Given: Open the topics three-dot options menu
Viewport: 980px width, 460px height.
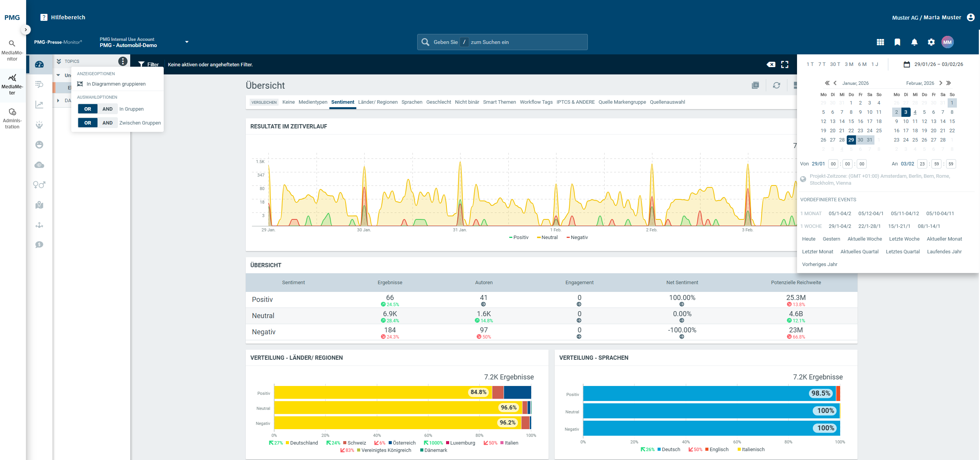Looking at the screenshot, I should pos(123,61).
